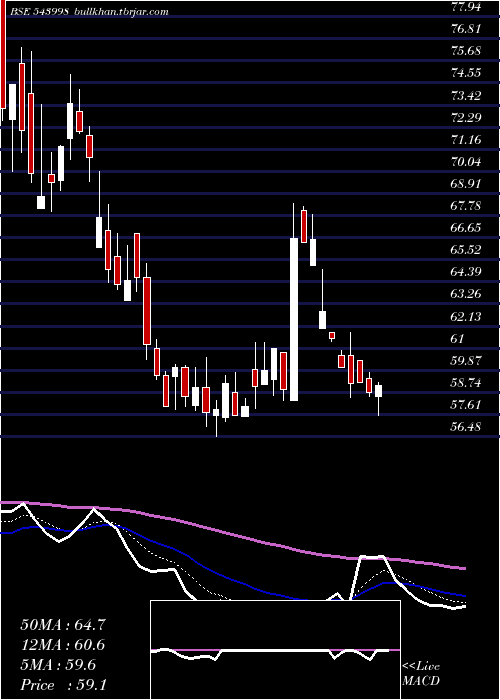Click the 77.94 price axis label
The height and width of the screenshot is (700, 500).
[x=467, y=7]
